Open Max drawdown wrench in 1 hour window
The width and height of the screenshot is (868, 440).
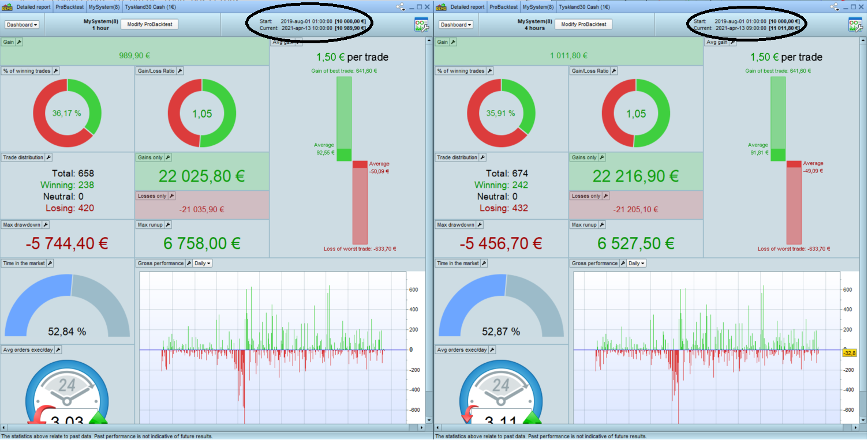click(46, 225)
